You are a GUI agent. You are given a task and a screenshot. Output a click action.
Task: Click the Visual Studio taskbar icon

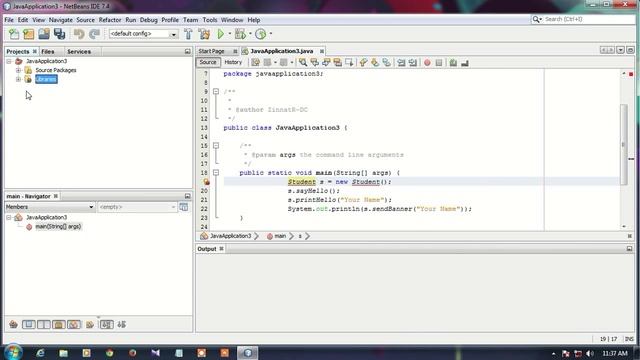coord(156,353)
